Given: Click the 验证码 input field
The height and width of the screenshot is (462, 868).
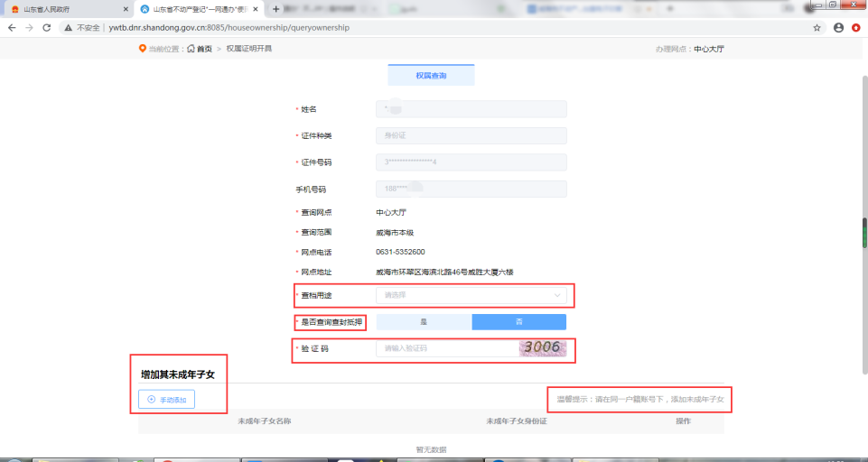Looking at the screenshot, I should [x=445, y=348].
